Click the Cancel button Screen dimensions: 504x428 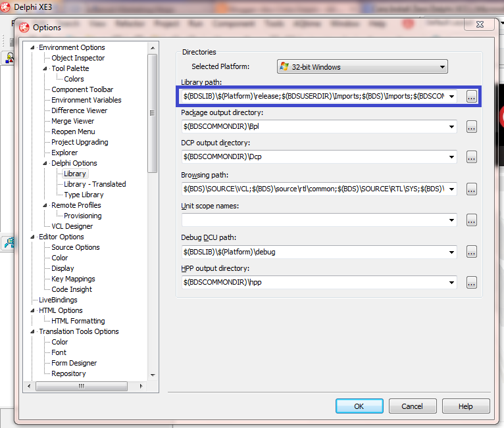[x=413, y=406]
